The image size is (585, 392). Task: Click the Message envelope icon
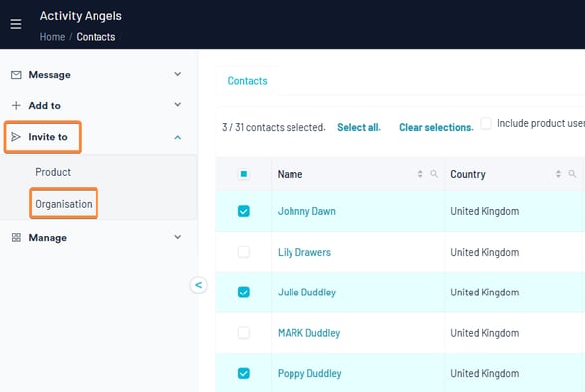coord(16,75)
